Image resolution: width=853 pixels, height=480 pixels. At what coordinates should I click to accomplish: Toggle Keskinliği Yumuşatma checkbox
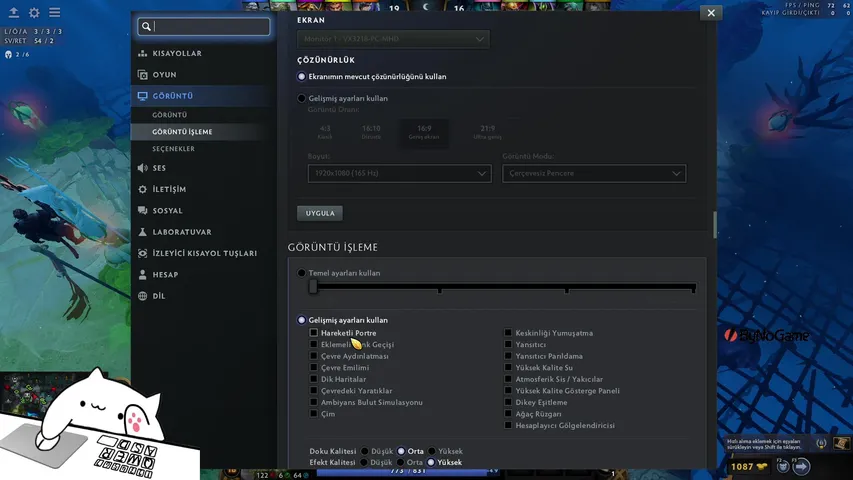tap(508, 333)
